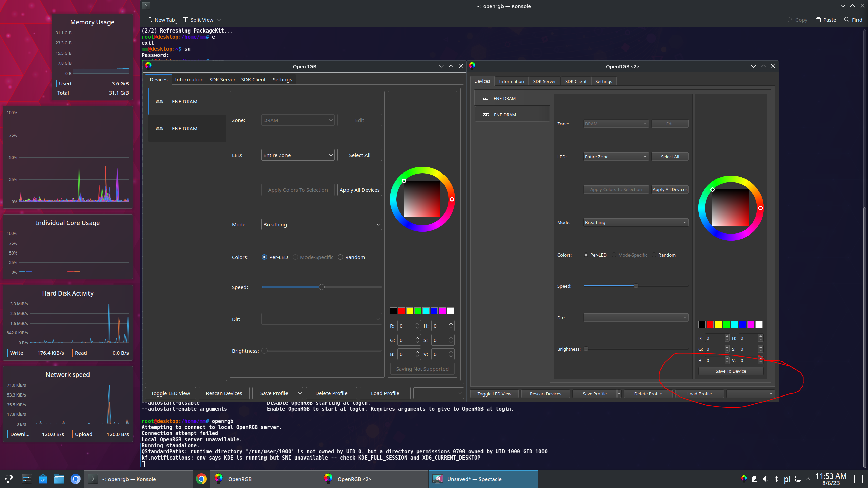Switch to SDK Client tab in OpenRGB <2>
868x488 pixels.
pyautogui.click(x=575, y=81)
